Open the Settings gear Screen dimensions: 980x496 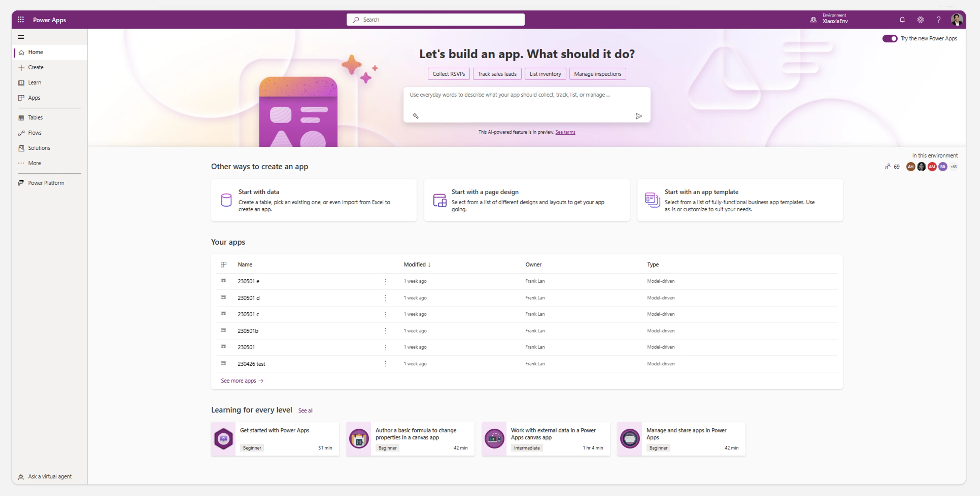tap(920, 19)
